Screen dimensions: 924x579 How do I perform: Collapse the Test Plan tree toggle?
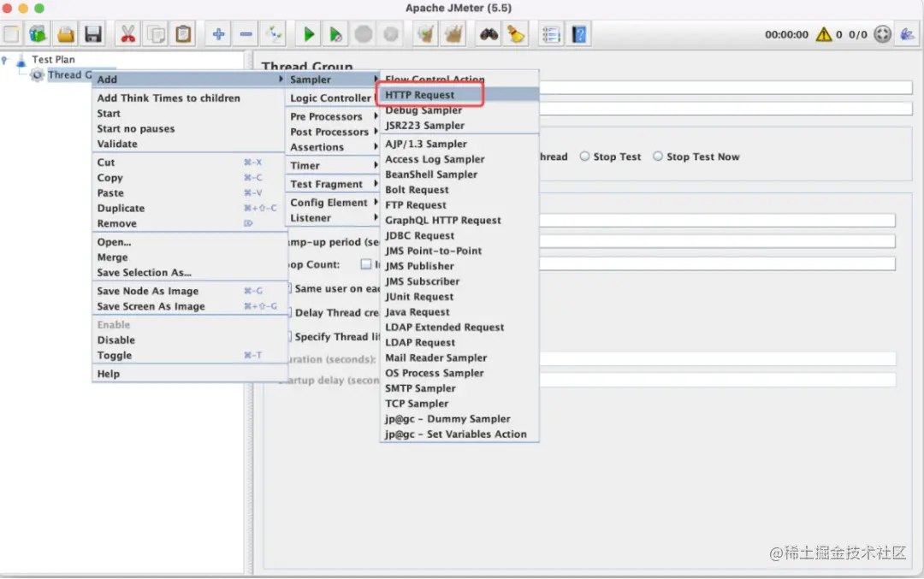click(x=5, y=60)
